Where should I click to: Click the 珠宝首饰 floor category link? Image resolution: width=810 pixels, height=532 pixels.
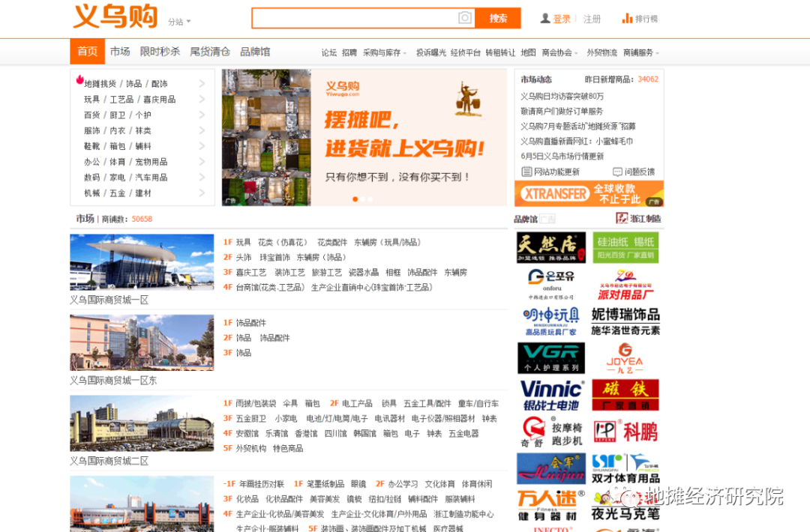[274, 258]
